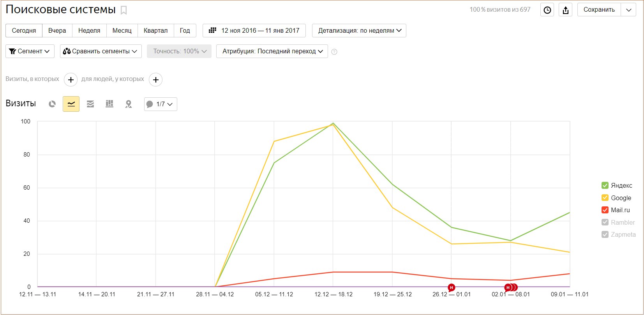The image size is (644, 315).
Task: Click x-axis label 09.01 — 11.01
Action: (x=570, y=294)
